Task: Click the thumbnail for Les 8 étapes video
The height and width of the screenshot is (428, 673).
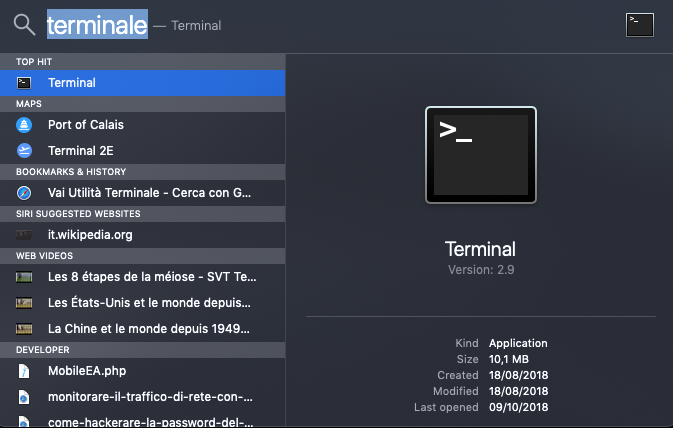Action: [x=24, y=277]
